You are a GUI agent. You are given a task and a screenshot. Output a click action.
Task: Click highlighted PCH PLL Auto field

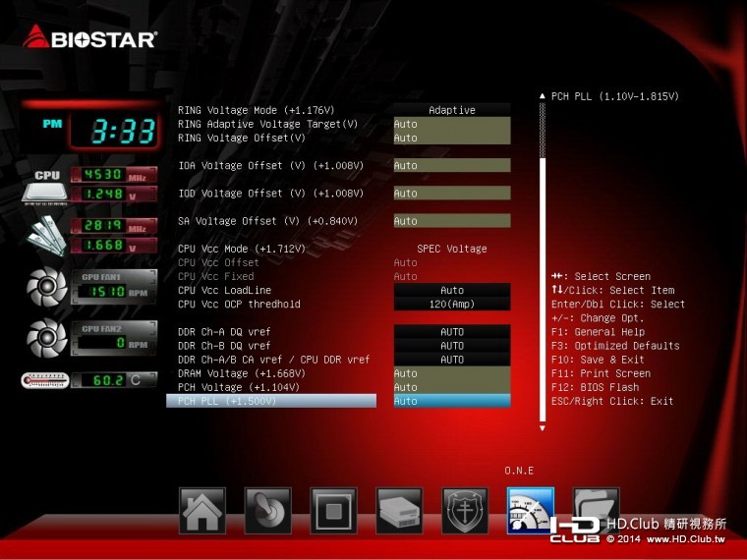(x=451, y=401)
